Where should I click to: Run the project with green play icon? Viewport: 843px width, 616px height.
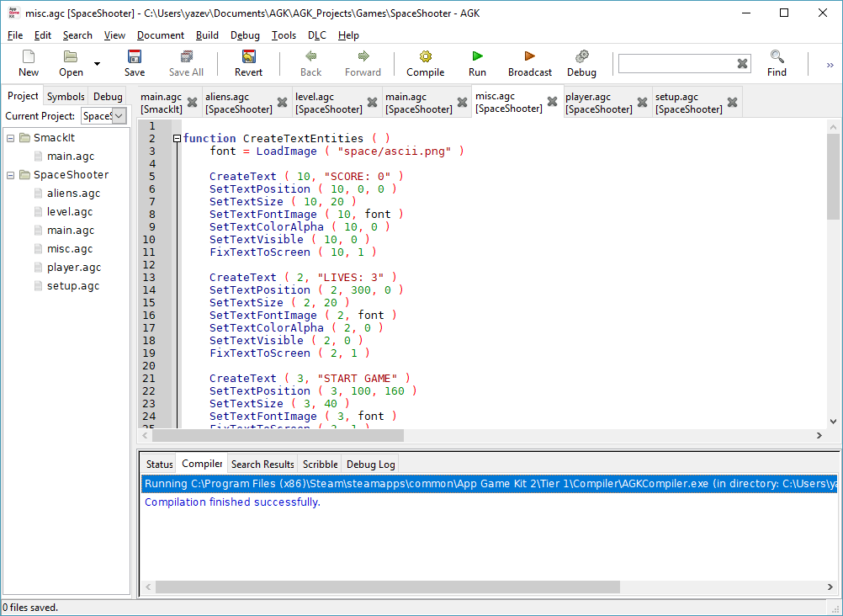[477, 57]
